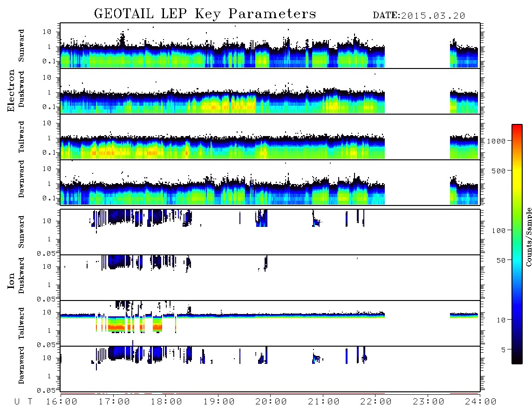The width and height of the screenshot is (532, 410).
Task: Click the Electron Dawnward spectrogram panel
Action: coord(270,183)
